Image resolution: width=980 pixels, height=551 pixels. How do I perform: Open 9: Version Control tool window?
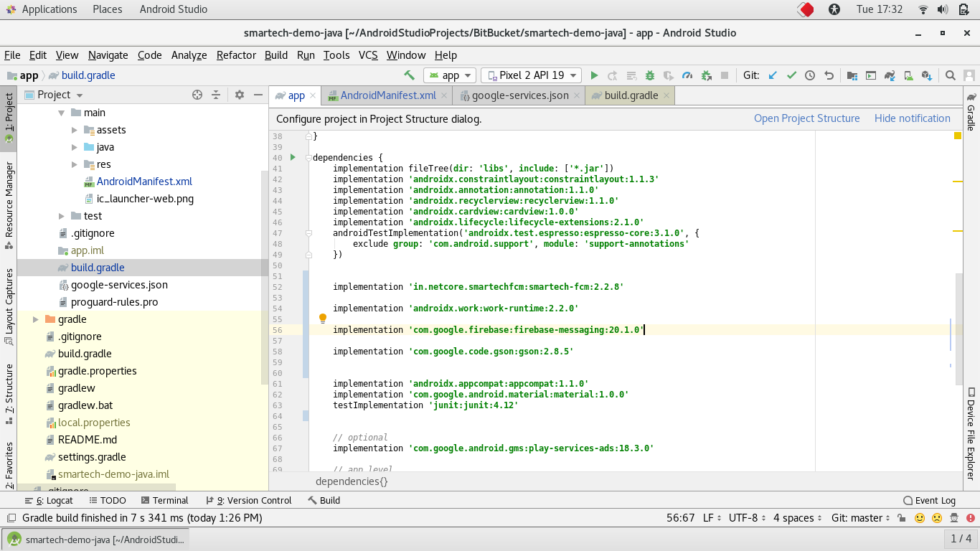pos(248,500)
